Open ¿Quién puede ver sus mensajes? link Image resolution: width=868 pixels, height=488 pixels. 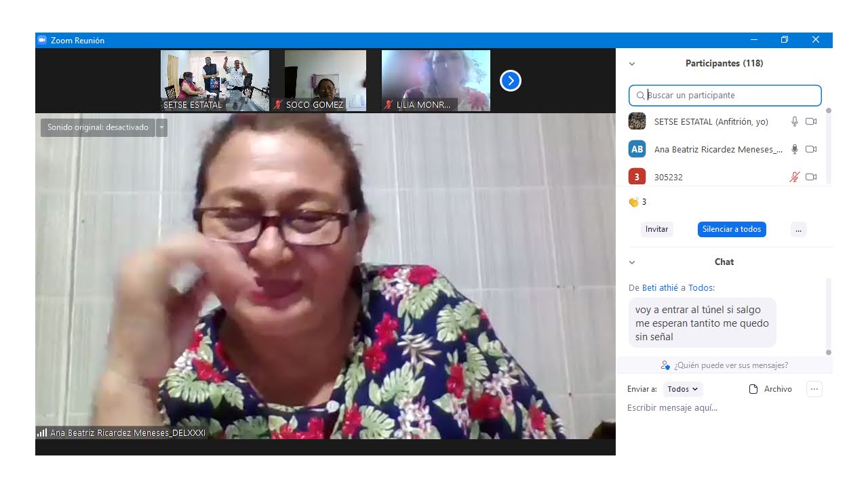pos(731,365)
